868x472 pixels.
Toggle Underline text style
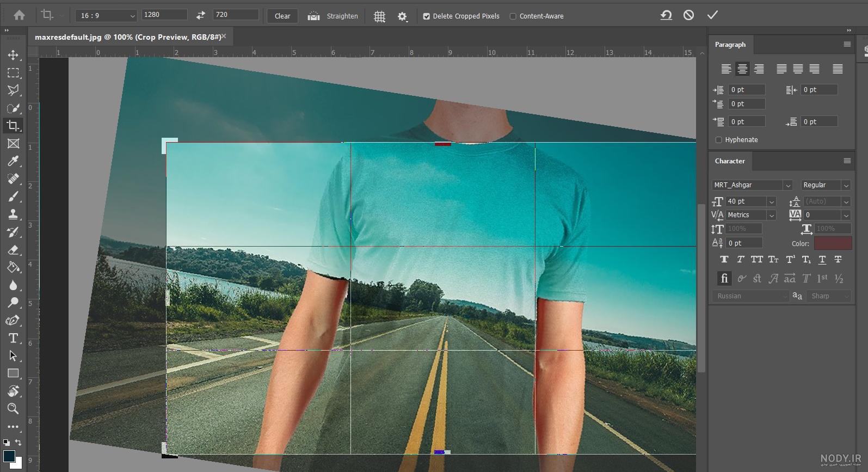click(x=822, y=260)
